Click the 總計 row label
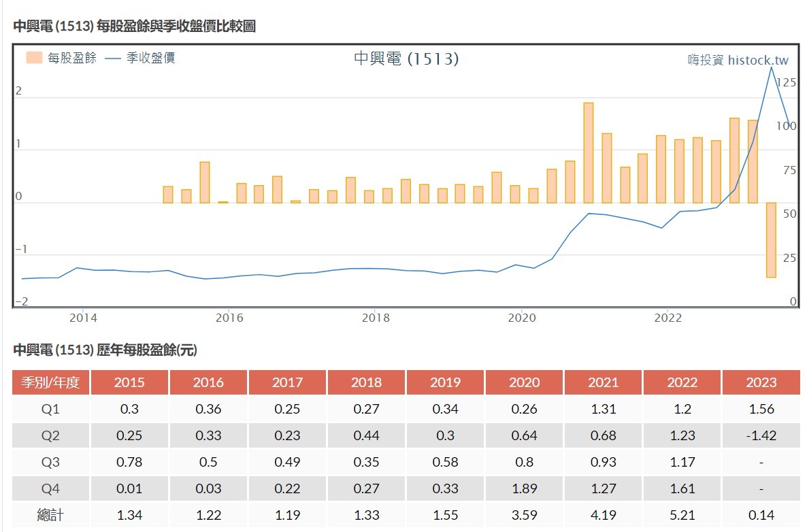 (51, 515)
